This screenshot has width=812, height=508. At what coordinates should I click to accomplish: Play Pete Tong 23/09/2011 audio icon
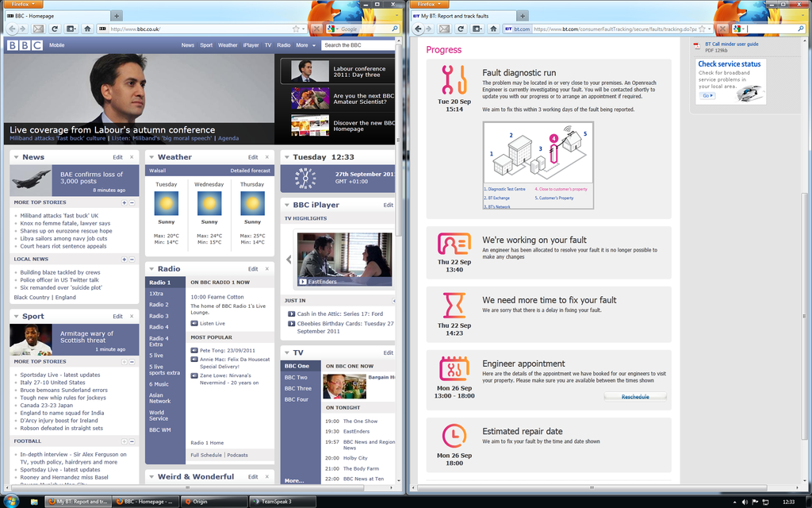click(x=194, y=350)
